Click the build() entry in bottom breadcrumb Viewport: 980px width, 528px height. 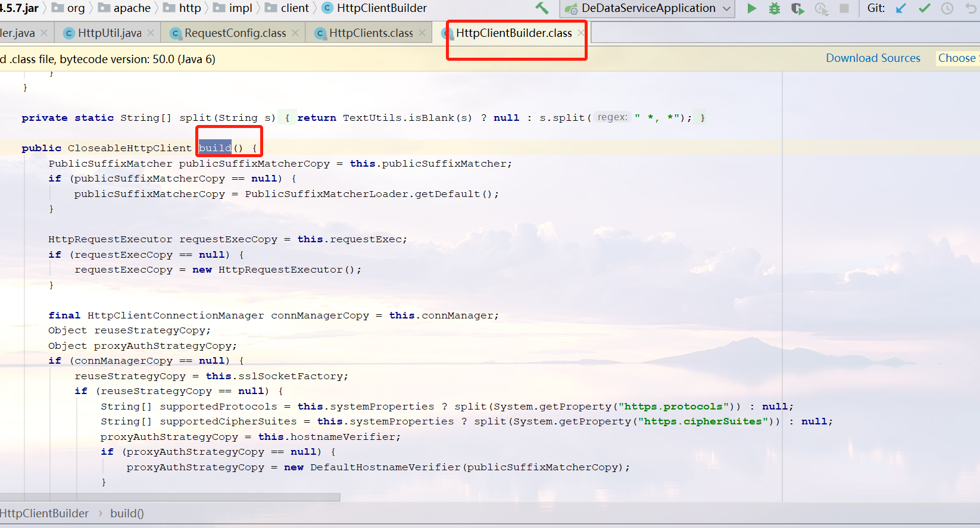(x=127, y=514)
